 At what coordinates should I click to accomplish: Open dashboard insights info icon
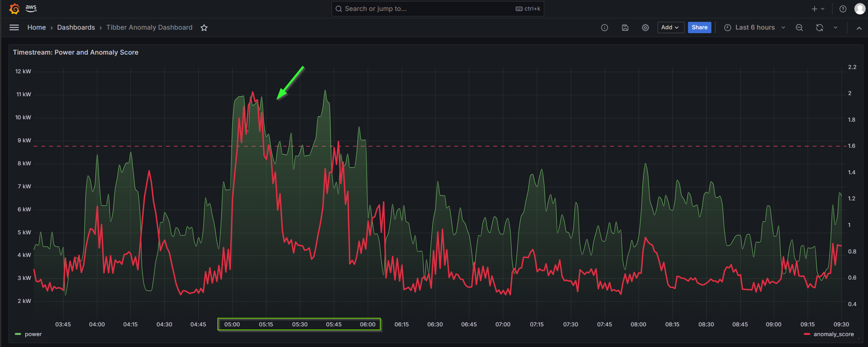[x=604, y=28]
